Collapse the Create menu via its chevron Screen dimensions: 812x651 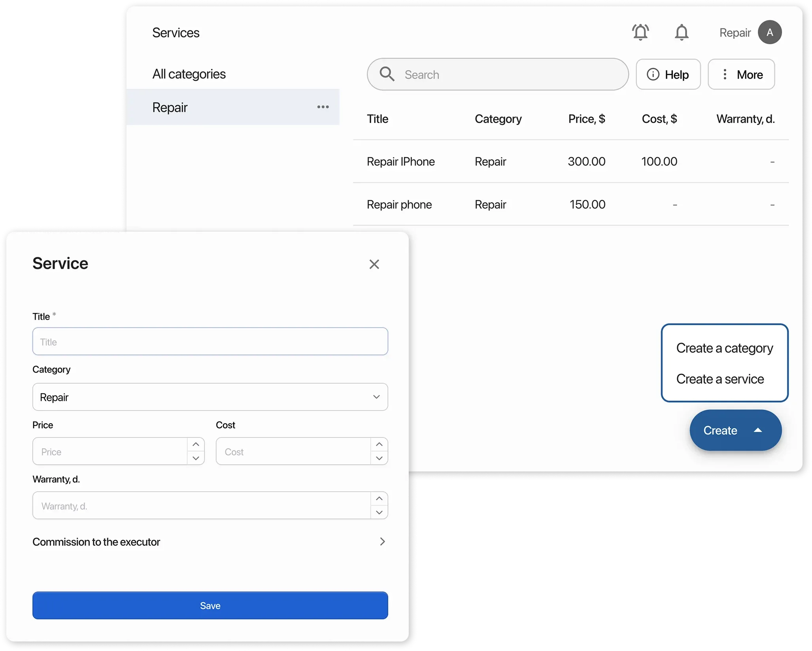[758, 430]
